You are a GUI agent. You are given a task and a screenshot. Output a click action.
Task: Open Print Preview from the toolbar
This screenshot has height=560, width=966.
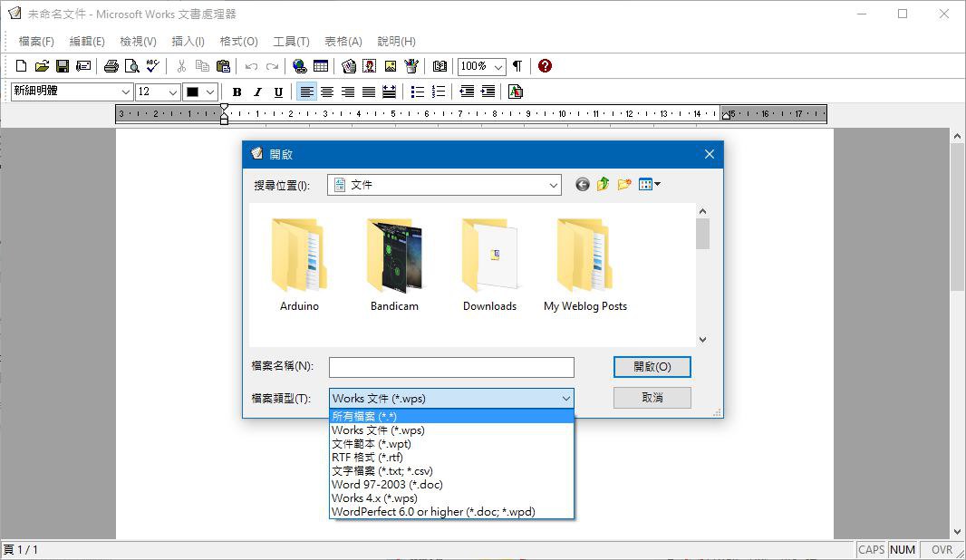click(x=131, y=66)
